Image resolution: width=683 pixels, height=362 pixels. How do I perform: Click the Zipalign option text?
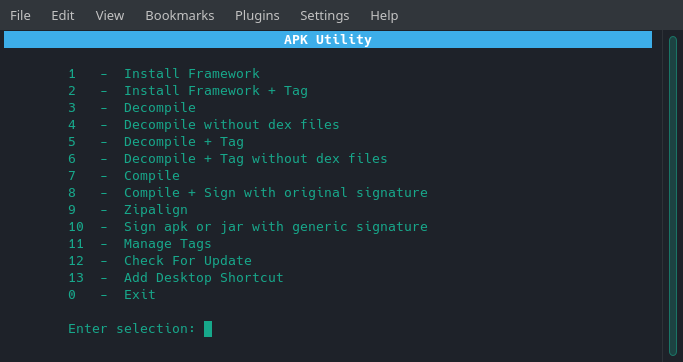(x=156, y=210)
